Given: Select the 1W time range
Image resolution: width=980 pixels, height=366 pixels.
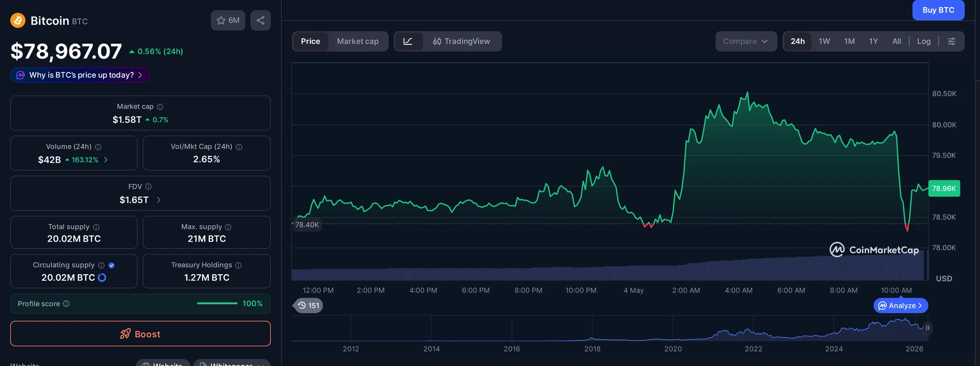Looking at the screenshot, I should [824, 41].
